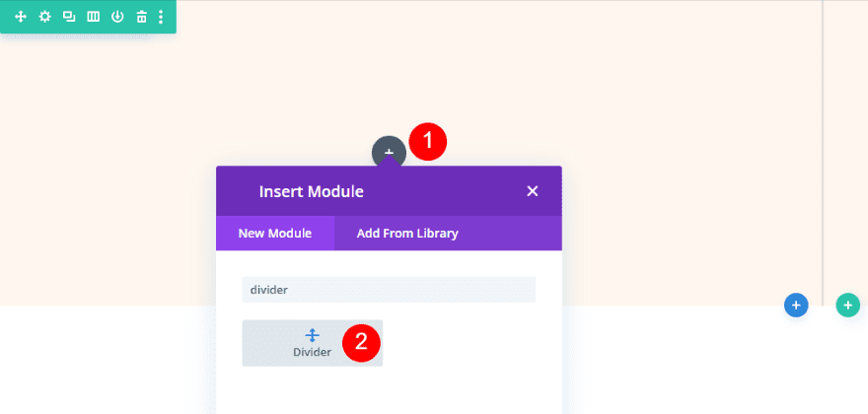Add new row with green plus button
The height and width of the screenshot is (414, 868).
pyautogui.click(x=847, y=306)
